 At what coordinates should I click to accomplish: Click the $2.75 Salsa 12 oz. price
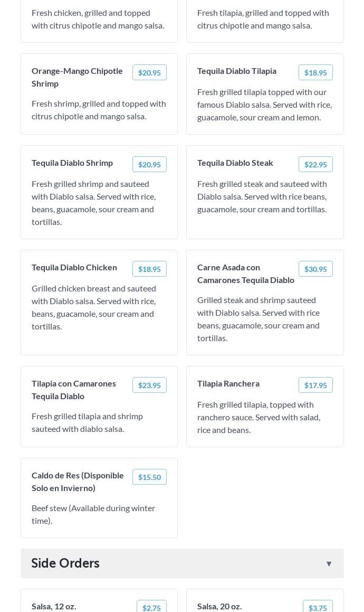(151, 608)
